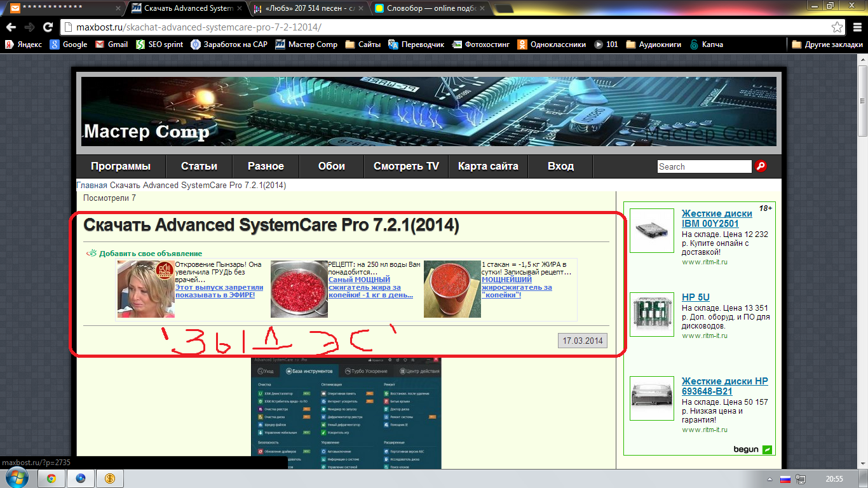Open the 'Самый МОЩНЫЙ сжигатель жира' ad link
This screenshot has height=488, width=868.
coord(370,287)
